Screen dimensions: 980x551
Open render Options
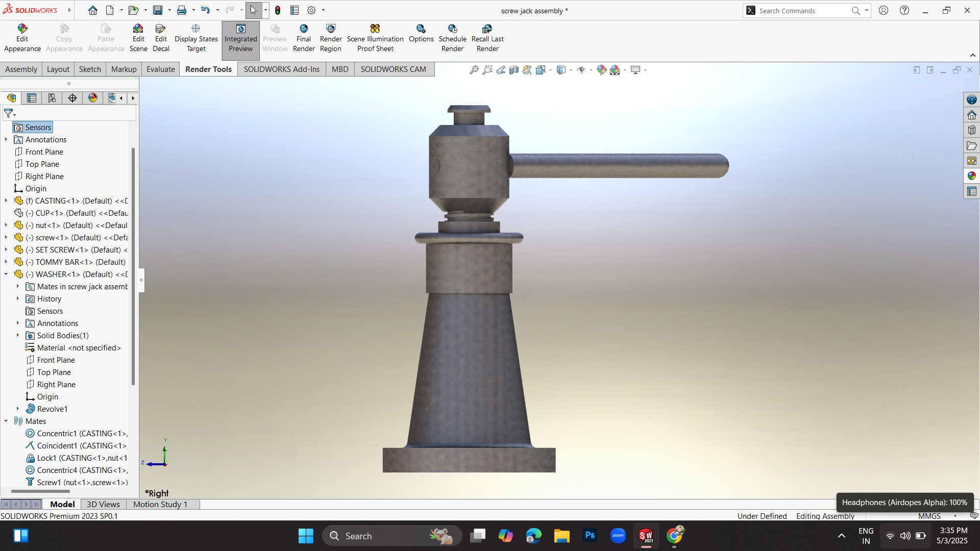pyautogui.click(x=421, y=34)
